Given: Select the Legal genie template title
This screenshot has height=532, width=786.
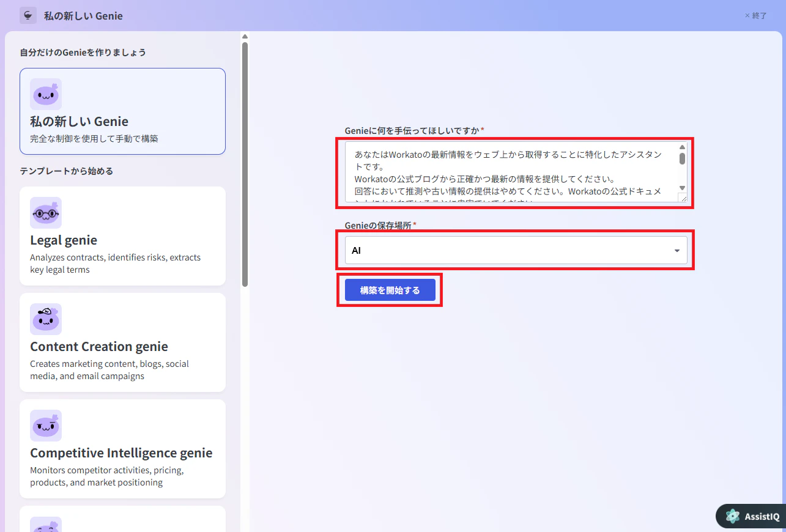Looking at the screenshot, I should (x=64, y=240).
